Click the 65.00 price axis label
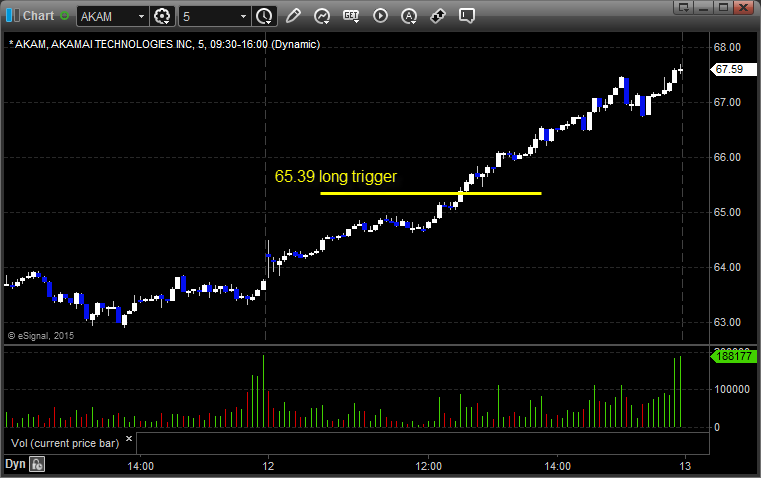The width and height of the screenshot is (761, 478). click(727, 213)
